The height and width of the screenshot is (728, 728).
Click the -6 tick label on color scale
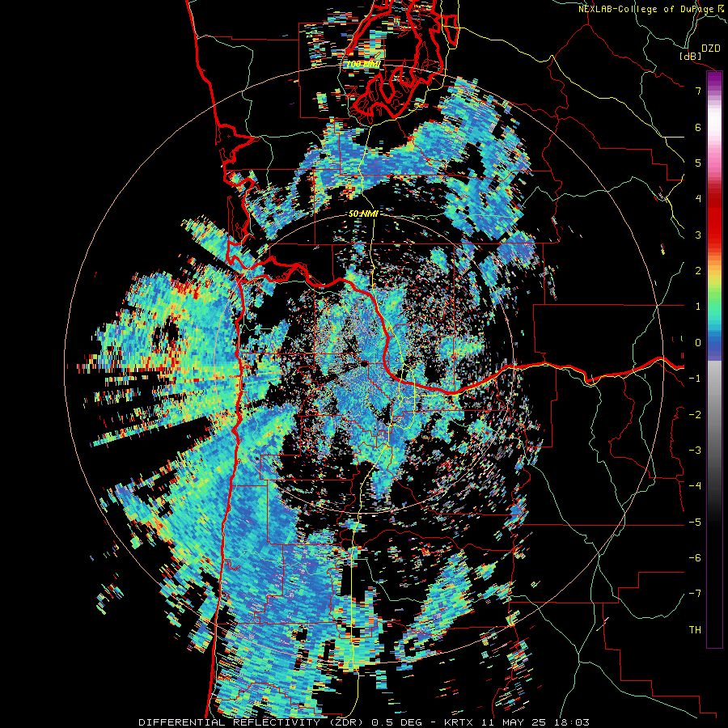pyautogui.click(x=695, y=558)
